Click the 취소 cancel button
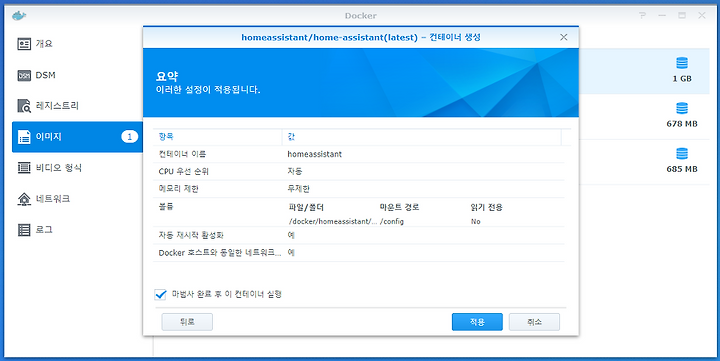 pos(534,322)
